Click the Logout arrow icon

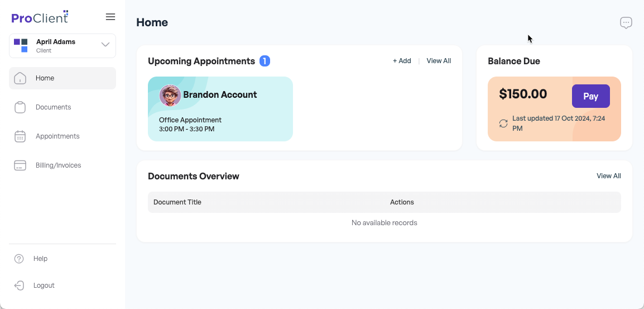(x=20, y=286)
